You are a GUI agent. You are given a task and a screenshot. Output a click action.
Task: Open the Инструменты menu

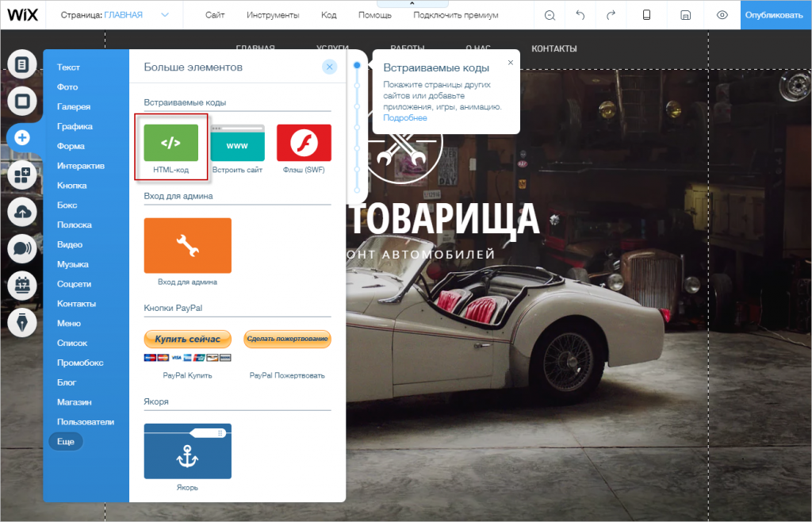coord(272,15)
